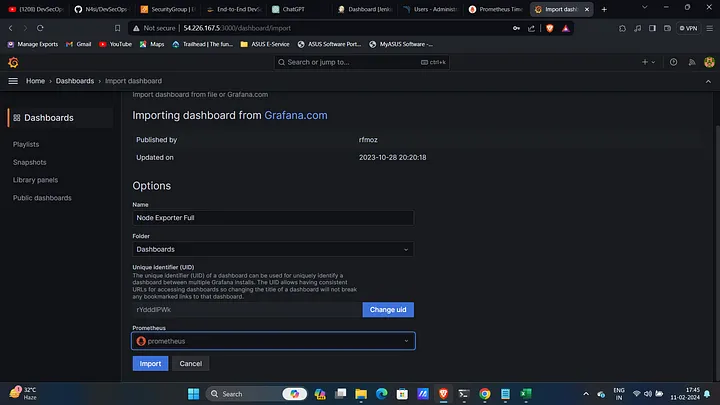Open Excel from the taskbar

point(526,394)
